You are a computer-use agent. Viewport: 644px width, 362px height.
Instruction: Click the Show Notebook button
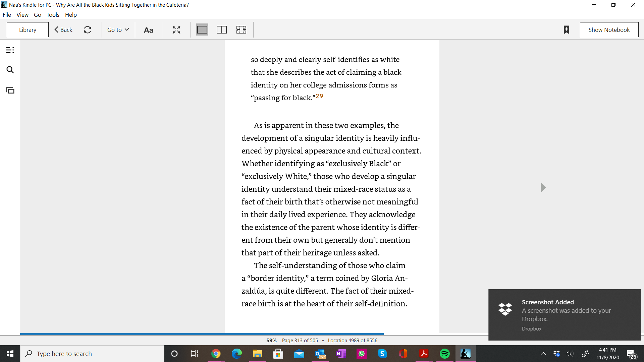(x=609, y=30)
